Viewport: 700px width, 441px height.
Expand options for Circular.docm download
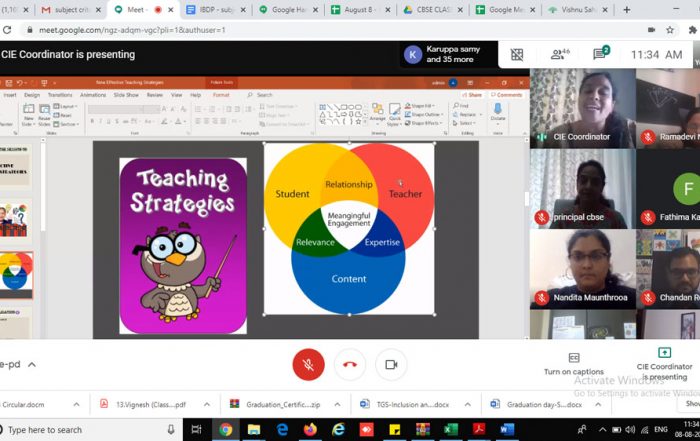coord(76,404)
